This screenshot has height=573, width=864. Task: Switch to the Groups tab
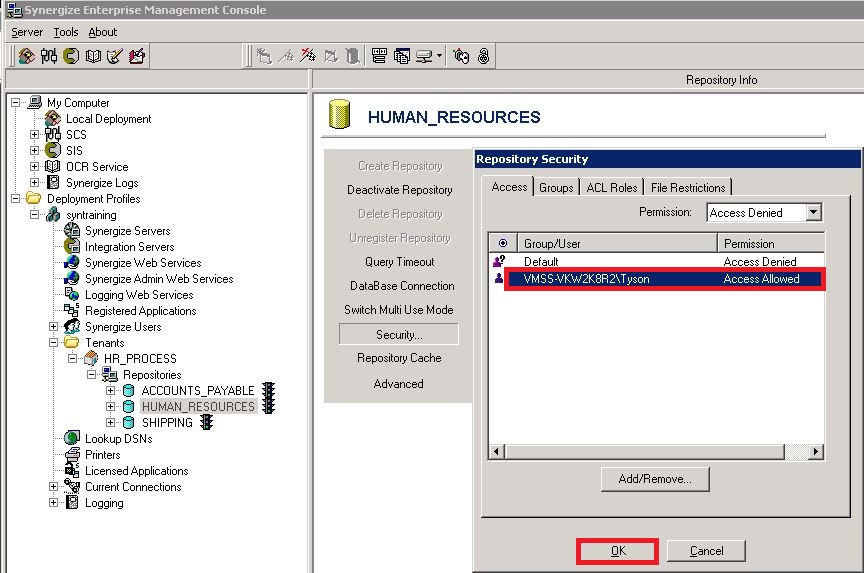556,187
